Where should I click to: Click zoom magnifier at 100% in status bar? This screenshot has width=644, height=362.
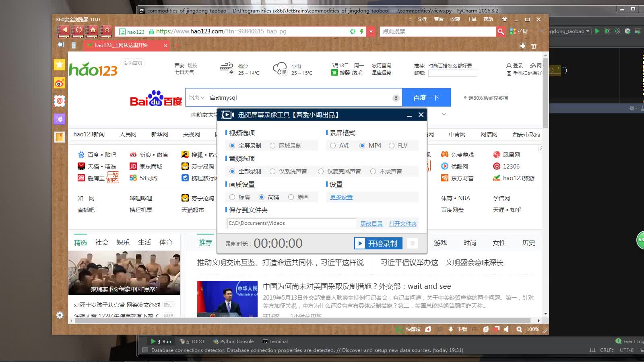(519, 329)
